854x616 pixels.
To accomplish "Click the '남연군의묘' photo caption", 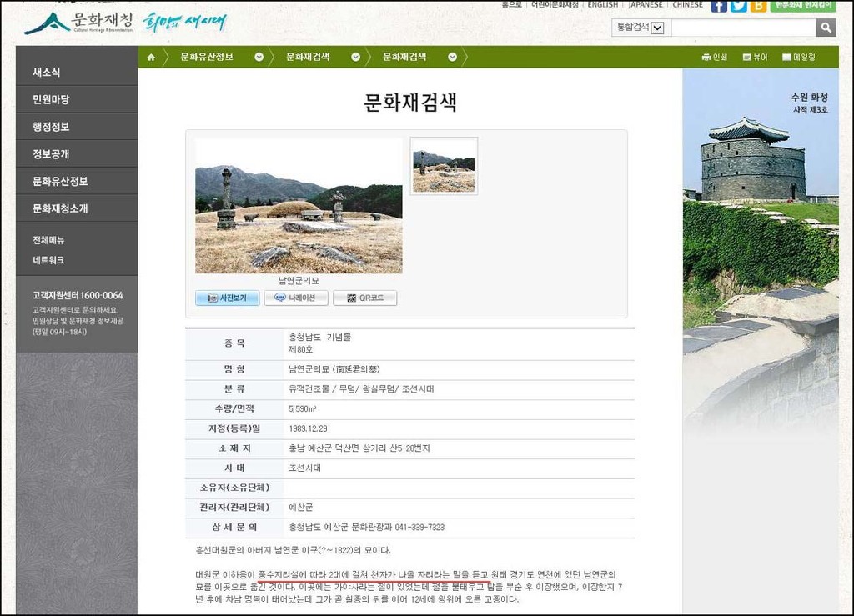I will 299,281.
